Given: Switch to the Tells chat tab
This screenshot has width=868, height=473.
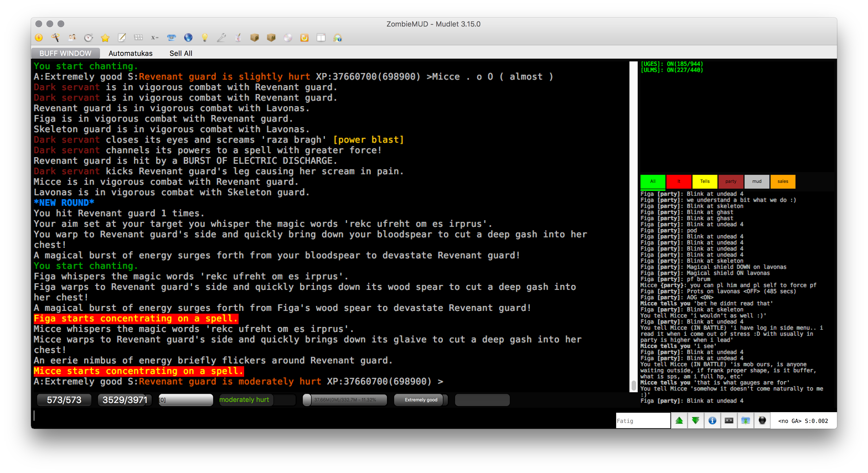Looking at the screenshot, I should [705, 181].
